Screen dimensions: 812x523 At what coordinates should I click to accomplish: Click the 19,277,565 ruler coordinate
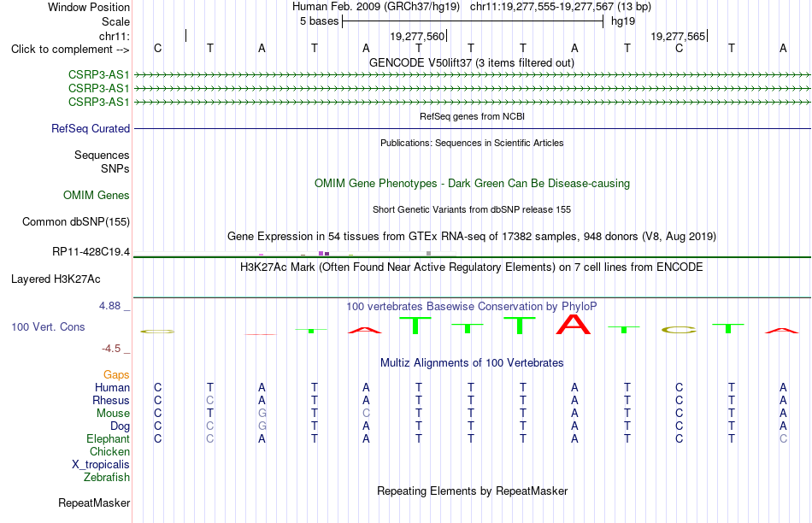tap(679, 36)
